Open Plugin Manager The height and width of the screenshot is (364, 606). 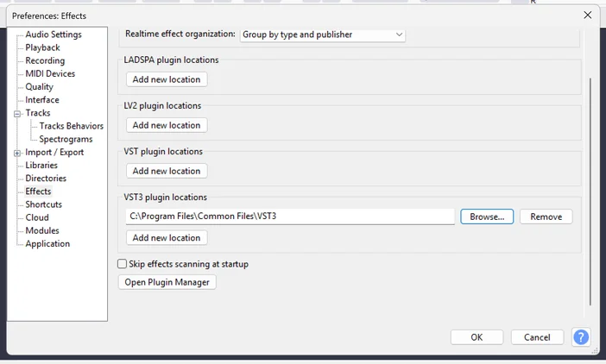point(167,282)
